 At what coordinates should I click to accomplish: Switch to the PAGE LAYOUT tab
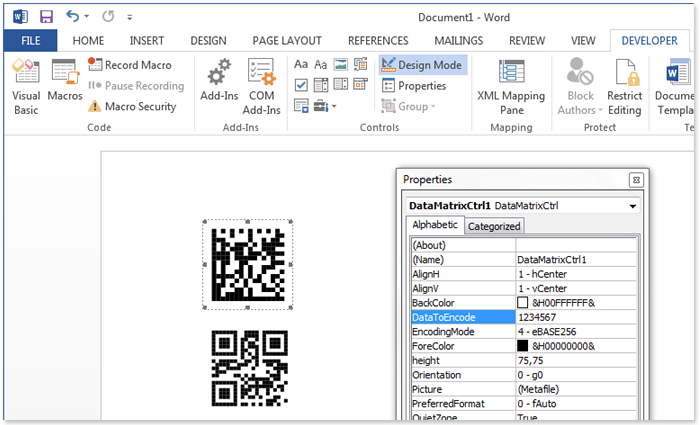pyautogui.click(x=287, y=41)
